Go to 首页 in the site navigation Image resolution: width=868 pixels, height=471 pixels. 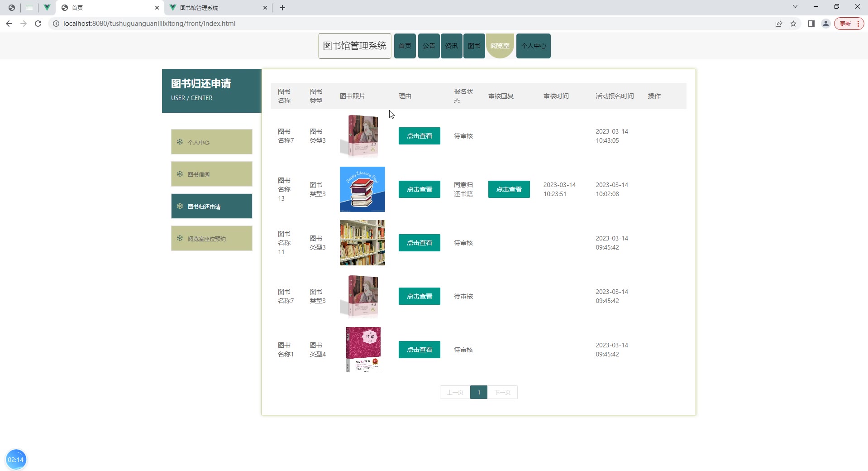coord(405,46)
